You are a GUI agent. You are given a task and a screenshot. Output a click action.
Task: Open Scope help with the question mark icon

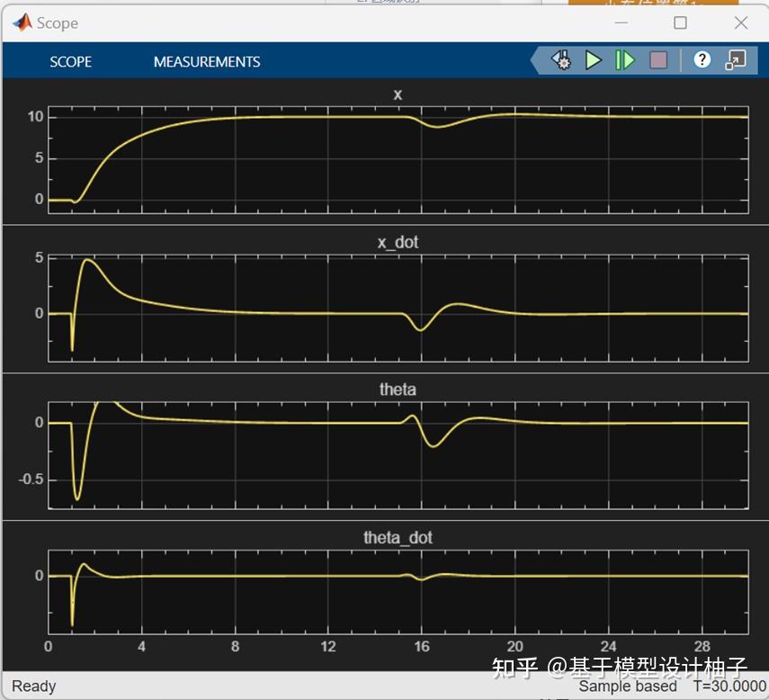tap(702, 60)
